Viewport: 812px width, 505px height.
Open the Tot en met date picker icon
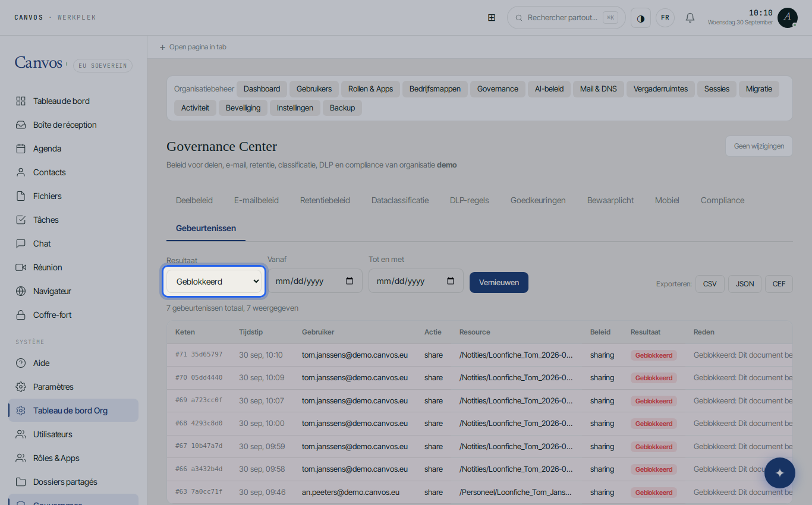click(x=451, y=281)
